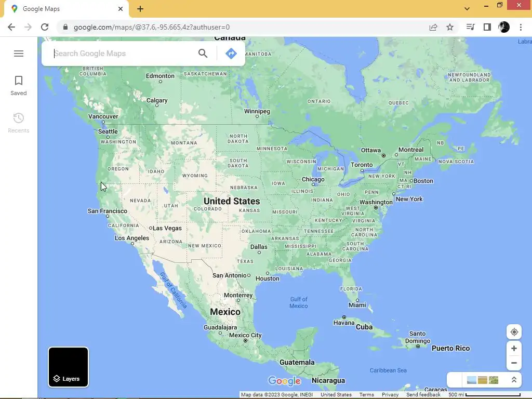Click Send feedback link in footer
Image resolution: width=532 pixels, height=399 pixels.
coord(423,395)
